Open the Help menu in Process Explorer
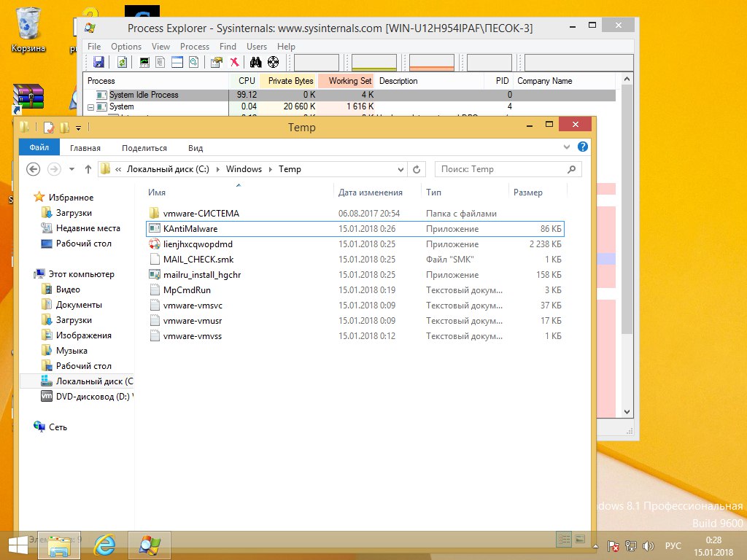This screenshot has height=560, width=747. coord(286,47)
